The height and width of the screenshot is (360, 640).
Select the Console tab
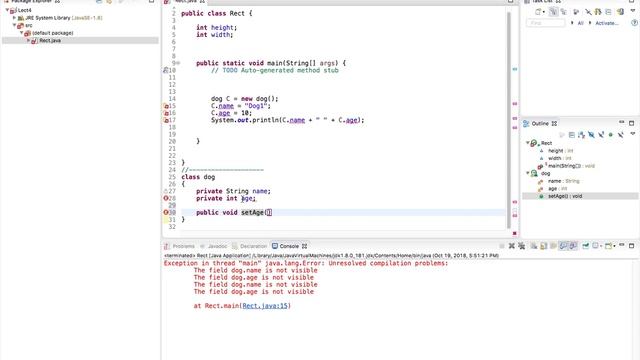tap(289, 246)
